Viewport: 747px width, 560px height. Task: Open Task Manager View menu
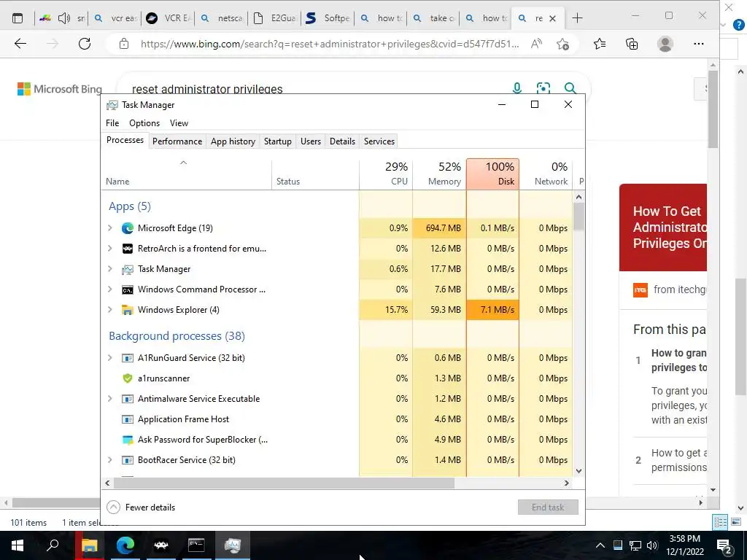click(x=179, y=123)
